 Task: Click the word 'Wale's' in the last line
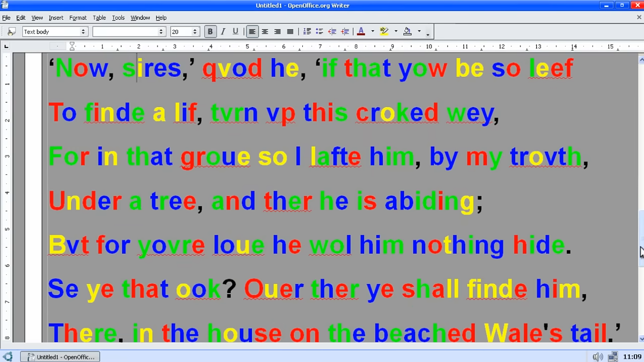click(x=523, y=333)
